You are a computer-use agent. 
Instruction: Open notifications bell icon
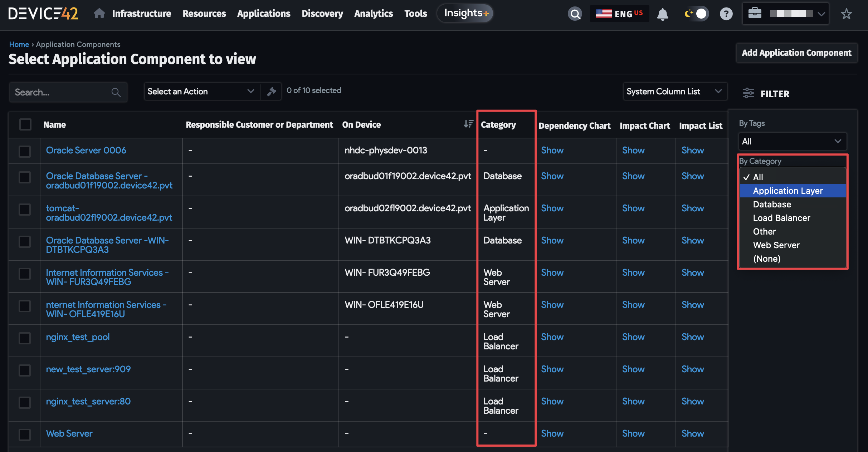[662, 14]
